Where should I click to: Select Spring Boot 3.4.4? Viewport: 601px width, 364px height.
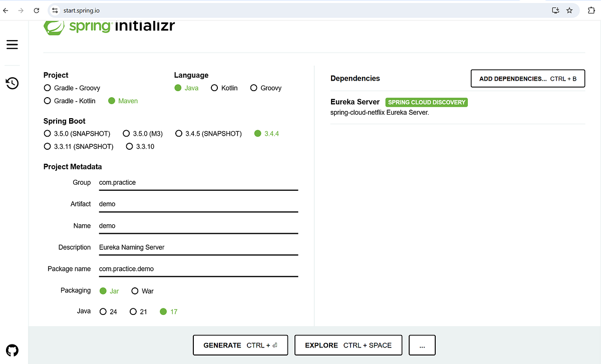point(266,134)
